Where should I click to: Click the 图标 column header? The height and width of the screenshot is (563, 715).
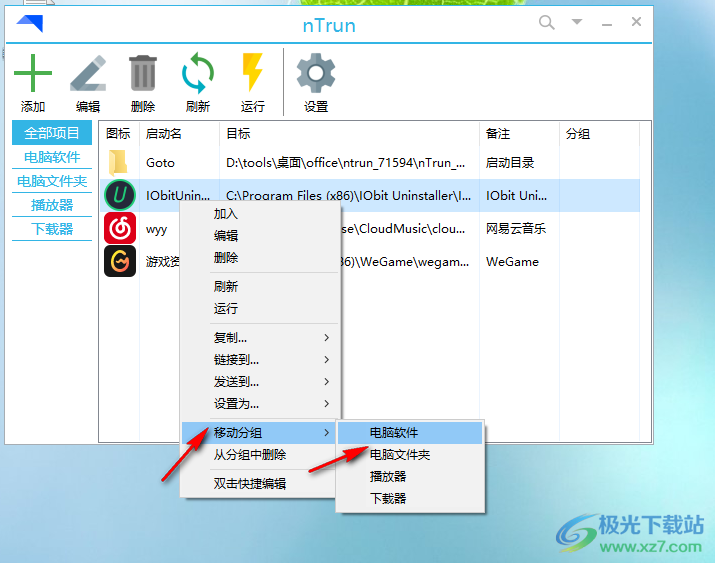pyautogui.click(x=119, y=134)
